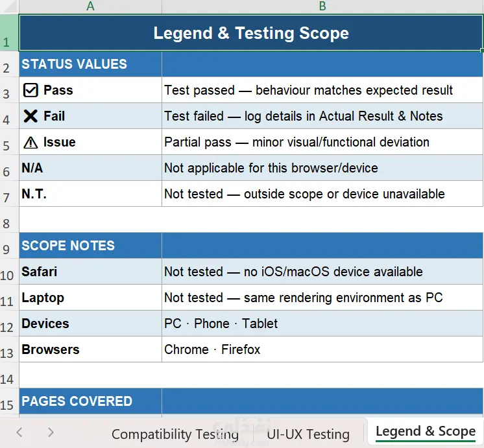Image resolution: width=484 pixels, height=448 pixels.
Task: Click the select-all corner of the grid
Action: pos(9,6)
